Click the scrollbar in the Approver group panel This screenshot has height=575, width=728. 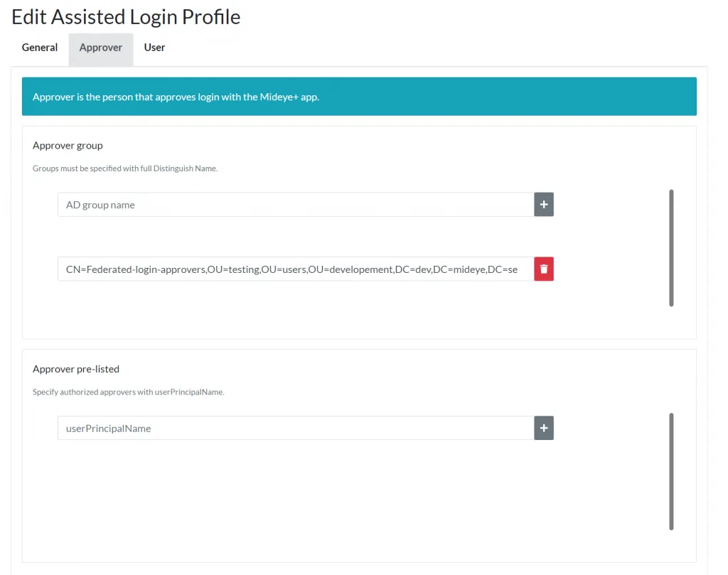pos(670,247)
